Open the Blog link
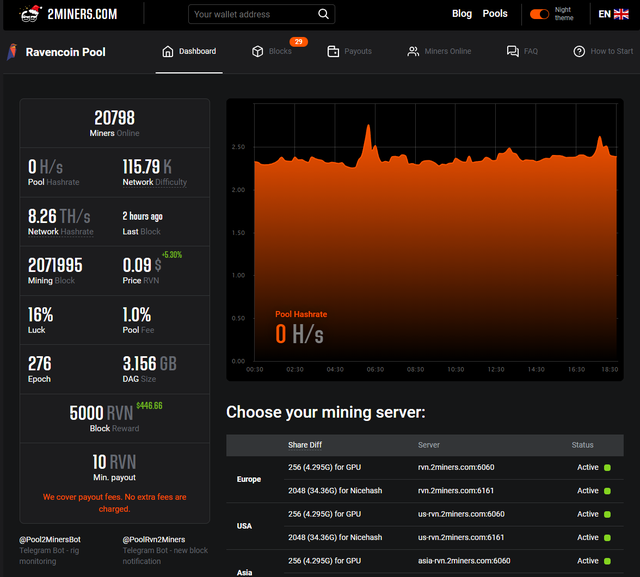Viewport: 640px width, 577px height. pyautogui.click(x=462, y=13)
